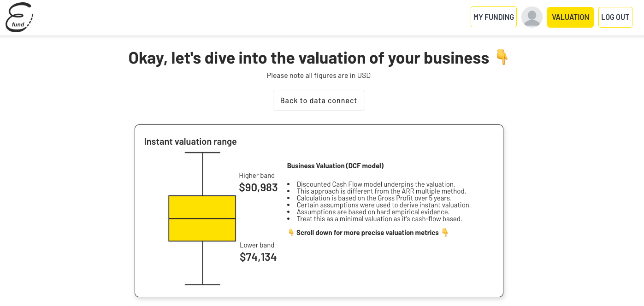Open the user profile avatar icon
Image resolution: width=644 pixels, height=306 pixels.
point(532,17)
